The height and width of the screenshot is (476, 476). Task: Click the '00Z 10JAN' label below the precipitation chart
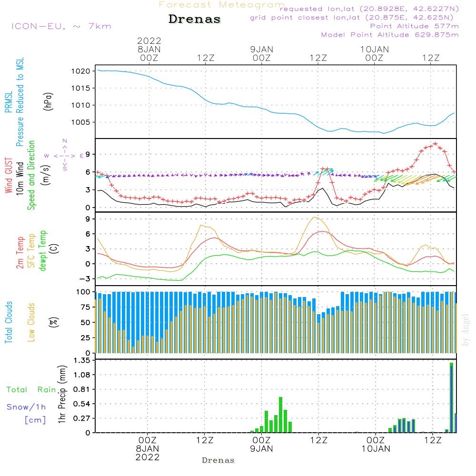pyautogui.click(x=376, y=445)
